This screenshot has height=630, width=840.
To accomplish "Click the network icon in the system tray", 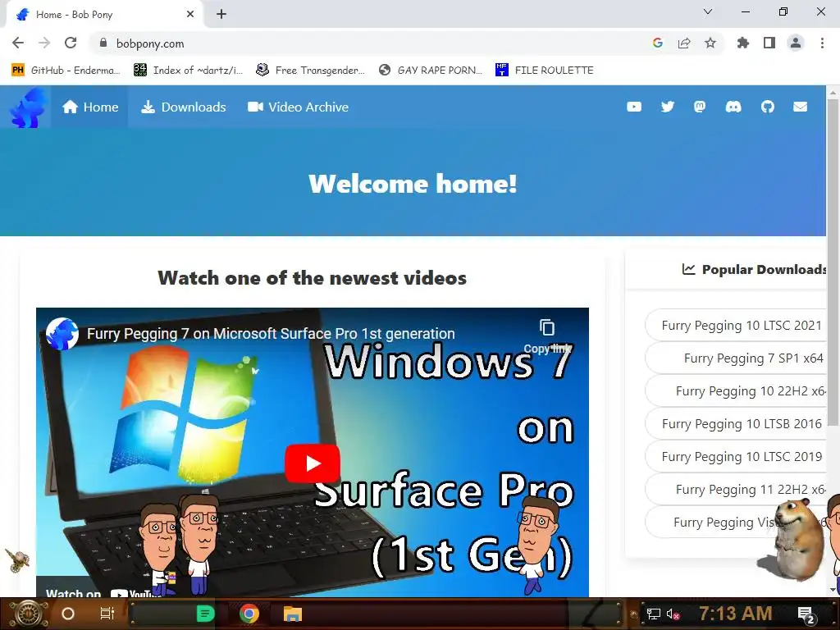I will (654, 614).
